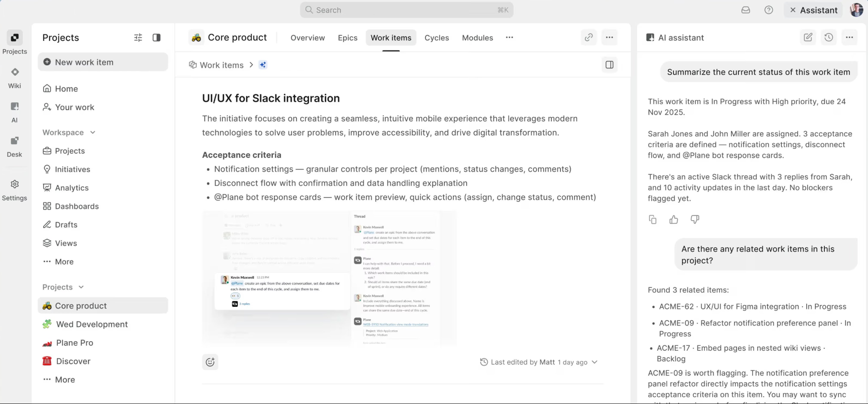Select Discover project
This screenshot has height=404, width=868.
103,361
